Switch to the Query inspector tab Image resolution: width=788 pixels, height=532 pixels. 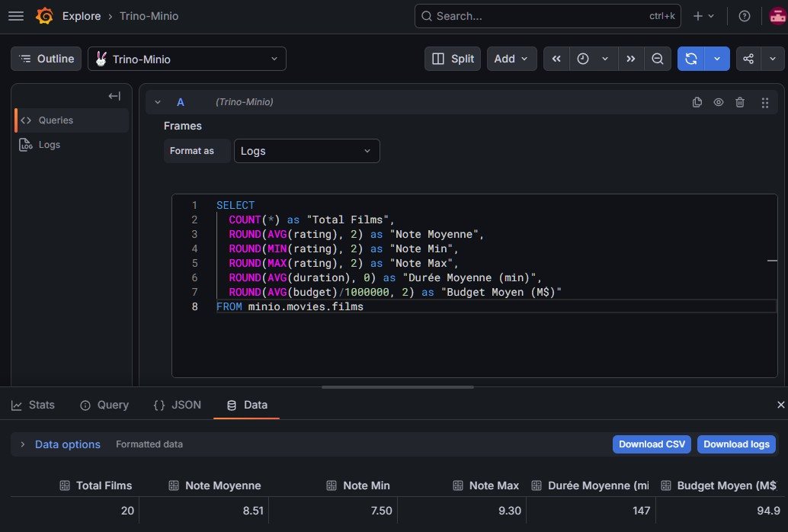tap(104, 405)
